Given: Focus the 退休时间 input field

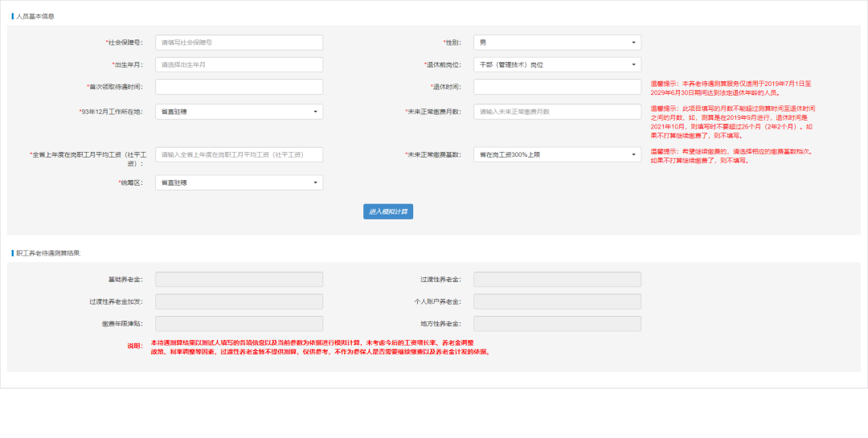Looking at the screenshot, I should 557,87.
